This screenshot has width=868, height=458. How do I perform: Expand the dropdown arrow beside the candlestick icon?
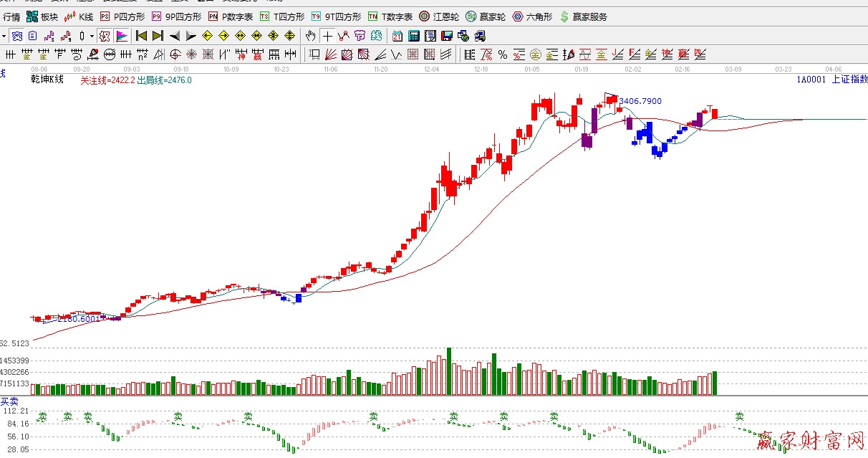92,36
